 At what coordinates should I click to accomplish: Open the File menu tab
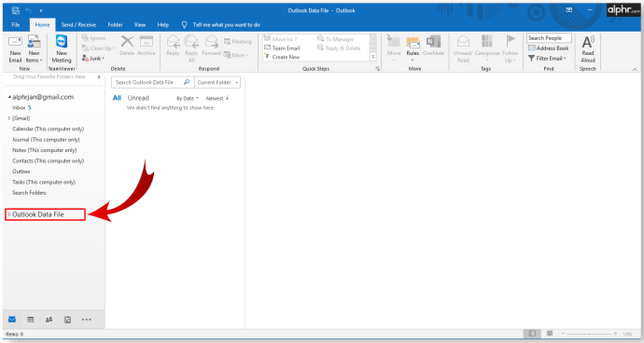[16, 25]
